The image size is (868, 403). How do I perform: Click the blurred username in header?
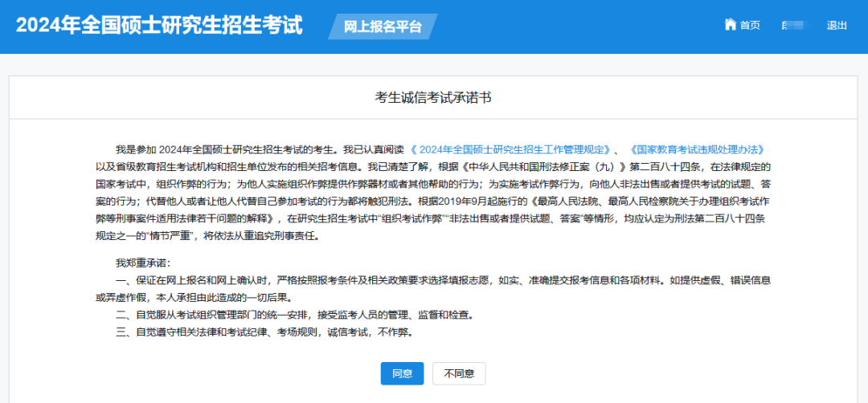click(795, 26)
